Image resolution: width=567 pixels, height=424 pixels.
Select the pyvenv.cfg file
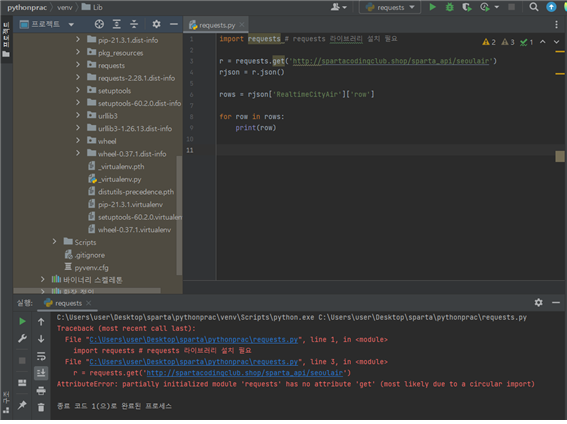pos(91,267)
